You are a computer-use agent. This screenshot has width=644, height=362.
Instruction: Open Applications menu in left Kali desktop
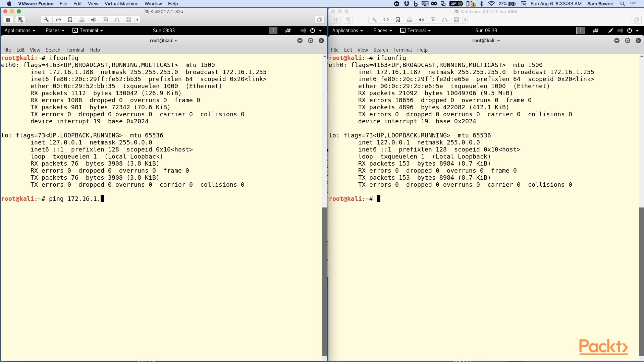[x=20, y=31]
